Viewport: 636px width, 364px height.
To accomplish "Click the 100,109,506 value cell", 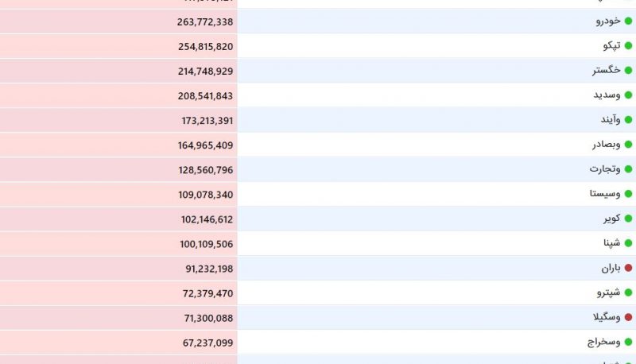I will (118, 244).
